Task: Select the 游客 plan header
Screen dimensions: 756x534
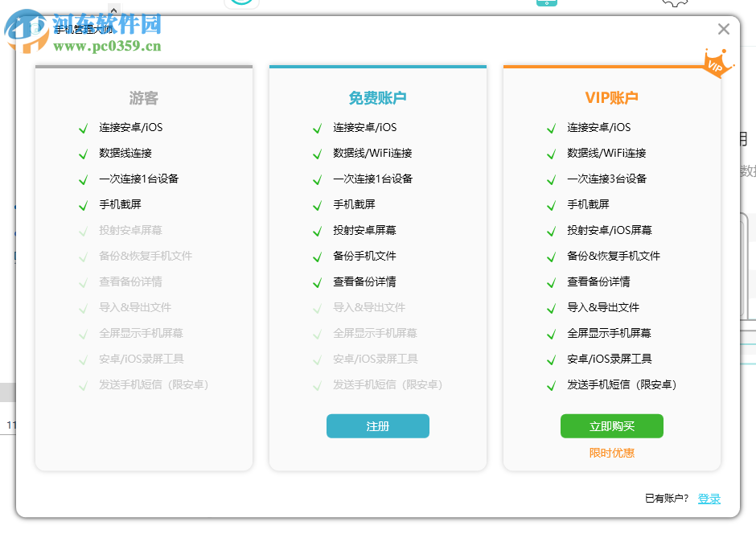Action: point(142,98)
